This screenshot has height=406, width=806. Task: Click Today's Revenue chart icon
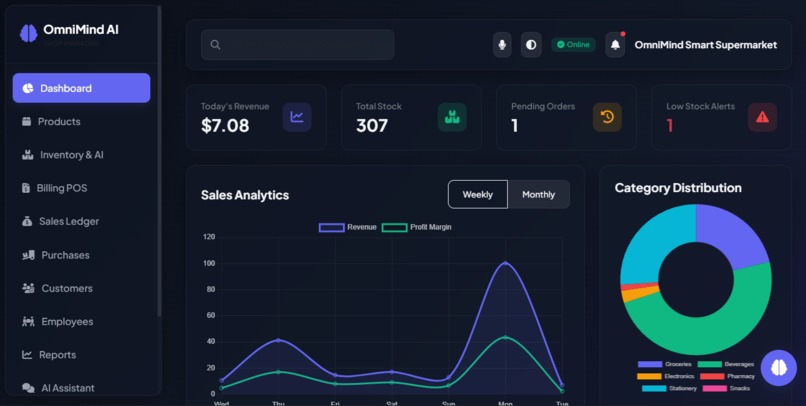click(297, 117)
